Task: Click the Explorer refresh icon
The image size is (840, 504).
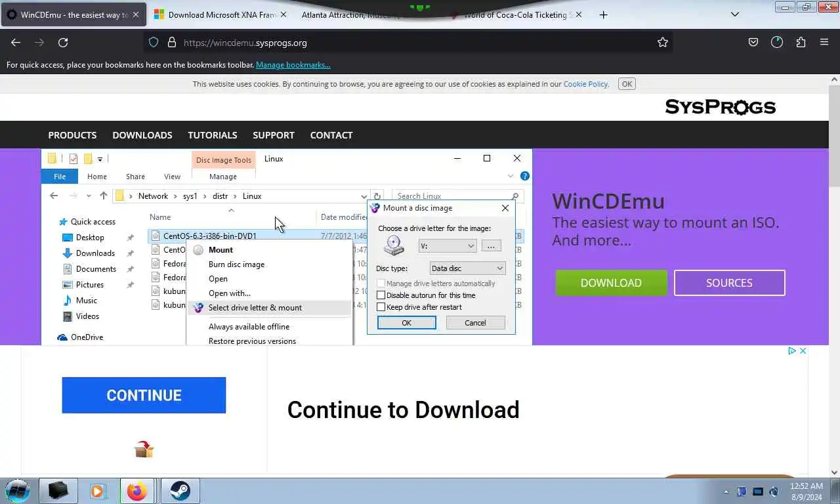Action: tap(377, 196)
